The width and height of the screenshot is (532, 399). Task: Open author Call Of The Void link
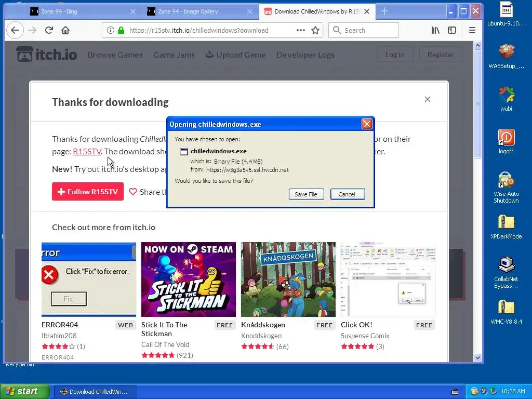pos(165,345)
